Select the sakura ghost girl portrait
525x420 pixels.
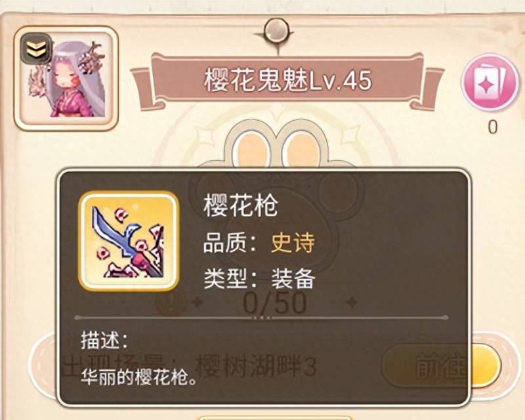pos(66,78)
